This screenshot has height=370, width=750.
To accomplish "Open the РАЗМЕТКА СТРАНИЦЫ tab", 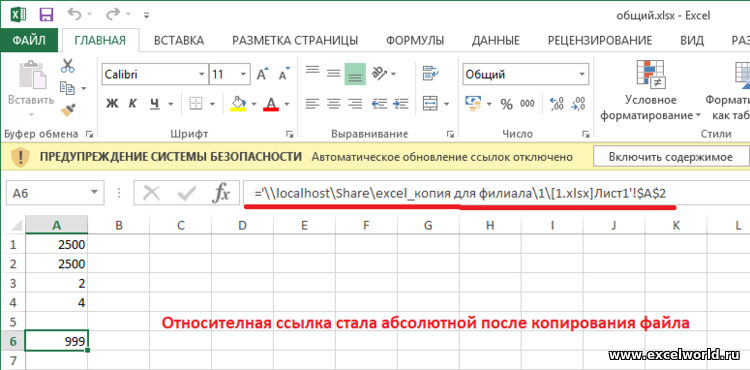I will 295,40.
